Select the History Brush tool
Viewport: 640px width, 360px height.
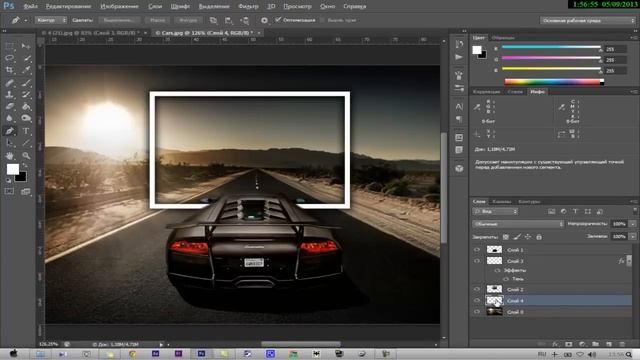tap(26, 95)
